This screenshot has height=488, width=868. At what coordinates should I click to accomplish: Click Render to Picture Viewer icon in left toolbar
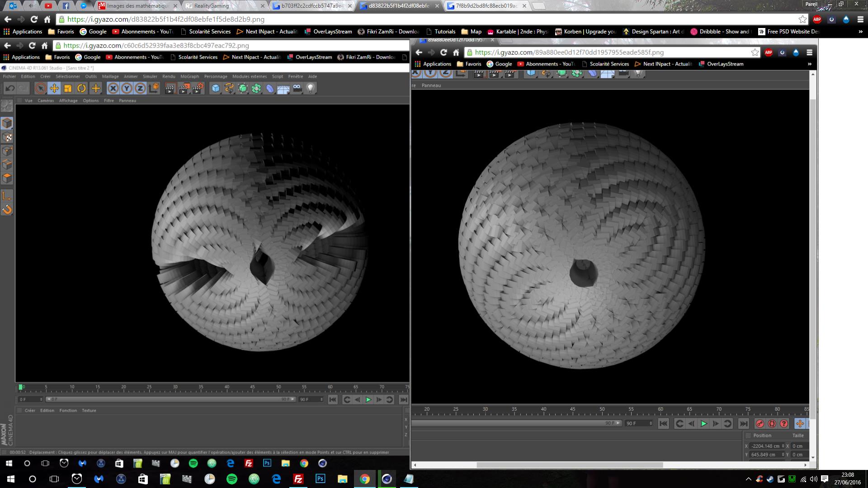tap(184, 88)
